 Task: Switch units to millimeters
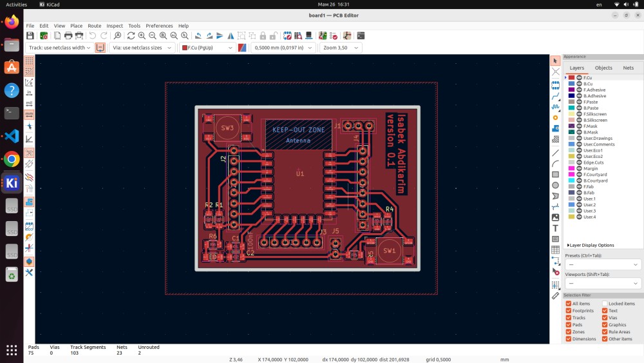pyautogui.click(x=29, y=114)
